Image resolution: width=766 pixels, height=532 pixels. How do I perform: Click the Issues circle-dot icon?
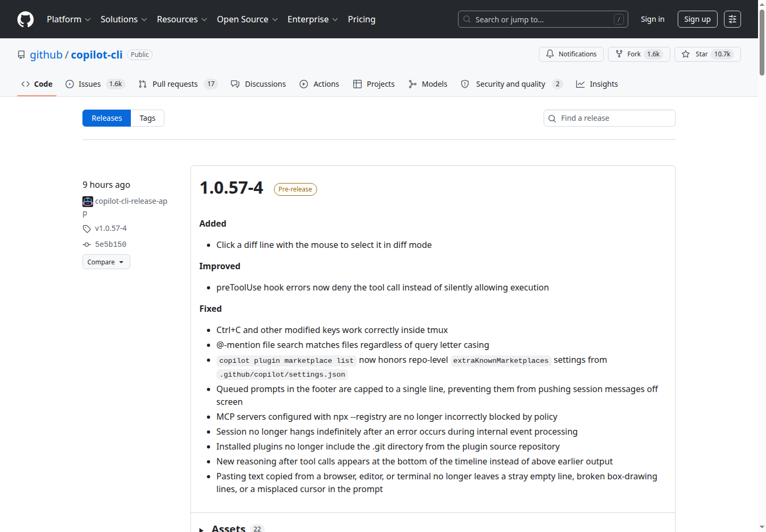point(70,84)
